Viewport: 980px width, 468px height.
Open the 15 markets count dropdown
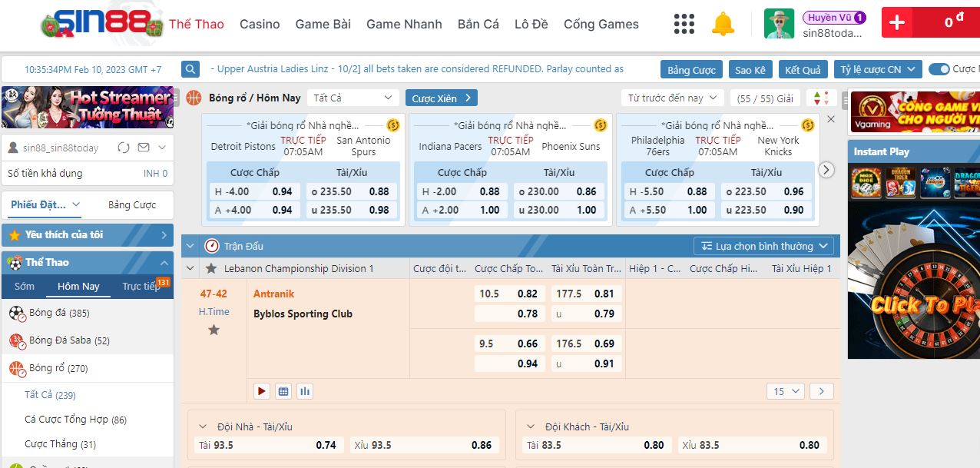tap(785, 391)
